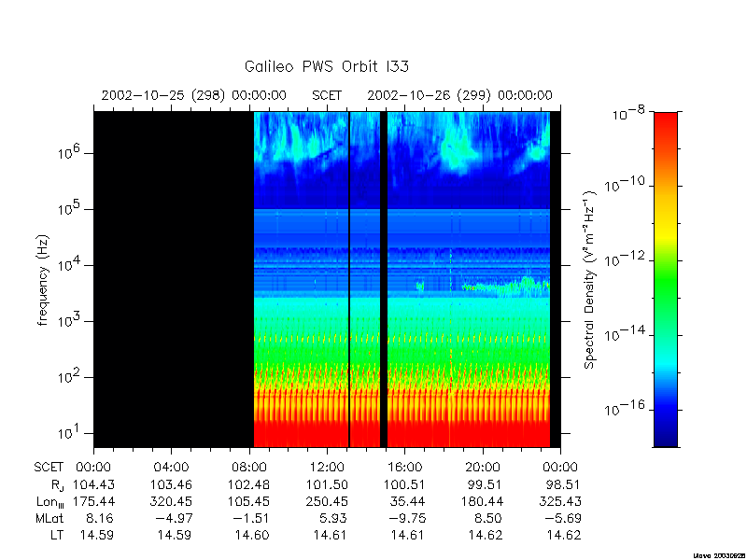This screenshot has width=747, height=560.
Task: Select the 10^-14 colorbar label
Action: (626, 334)
